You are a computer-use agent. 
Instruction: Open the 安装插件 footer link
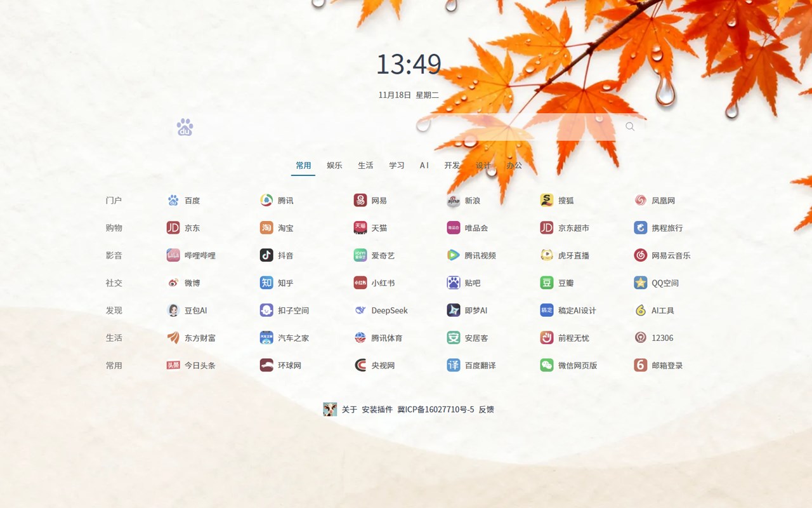point(377,410)
